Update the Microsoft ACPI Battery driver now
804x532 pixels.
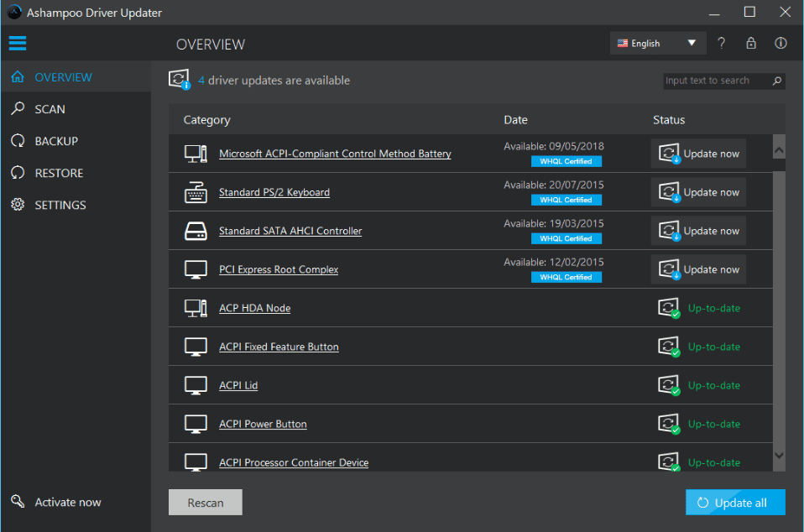[x=698, y=154]
